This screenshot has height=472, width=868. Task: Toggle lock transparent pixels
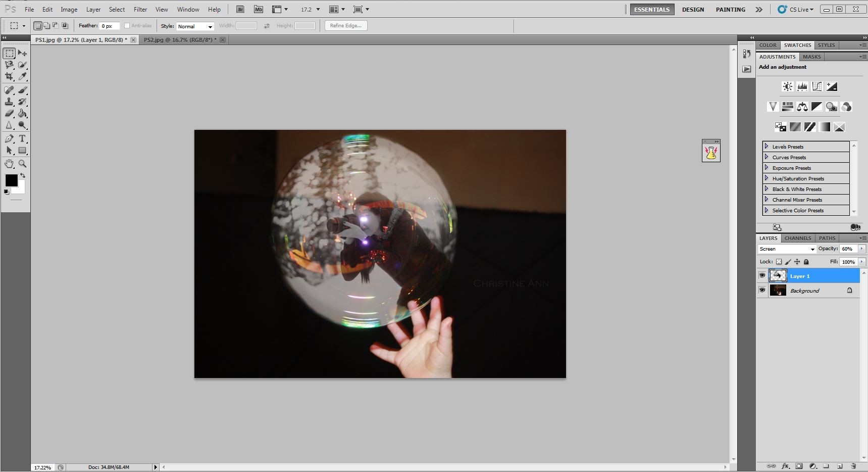(x=779, y=262)
